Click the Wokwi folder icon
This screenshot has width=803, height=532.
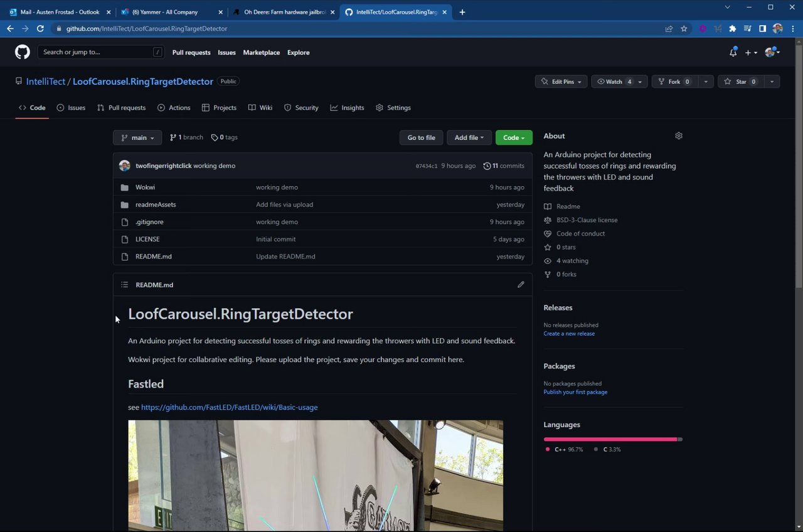[x=124, y=188]
